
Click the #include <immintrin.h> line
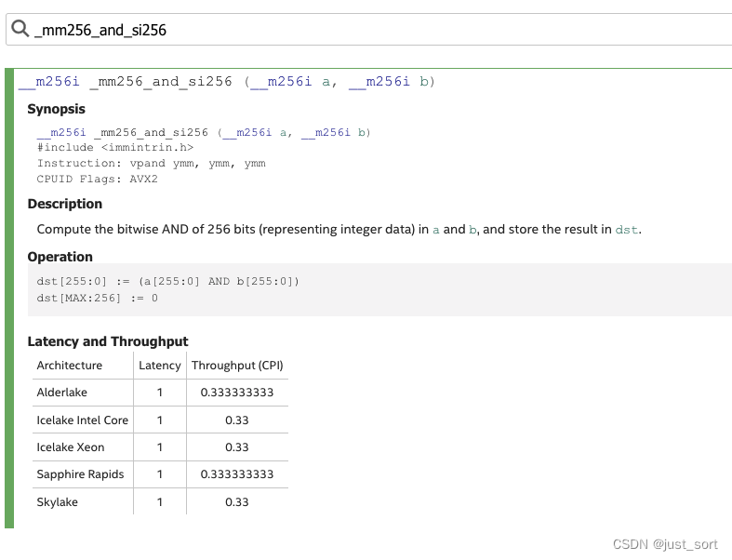(114, 148)
